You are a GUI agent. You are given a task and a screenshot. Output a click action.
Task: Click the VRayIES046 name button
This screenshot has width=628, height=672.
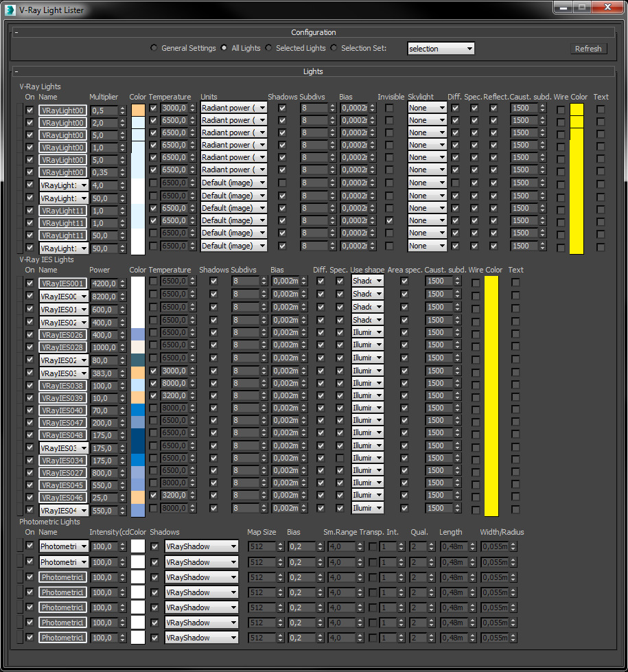62,498
